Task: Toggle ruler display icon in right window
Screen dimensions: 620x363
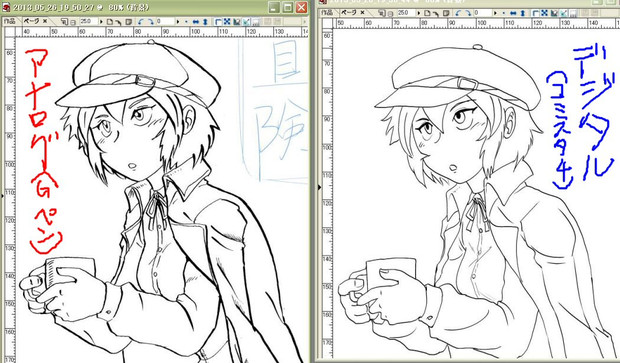Action: pos(535,13)
